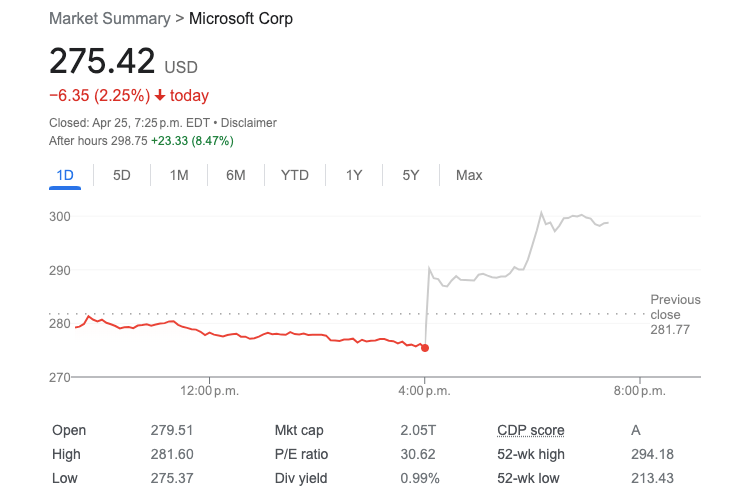Click the 8:00 p.m. axis label
Screen dimensions: 746x496
point(640,390)
